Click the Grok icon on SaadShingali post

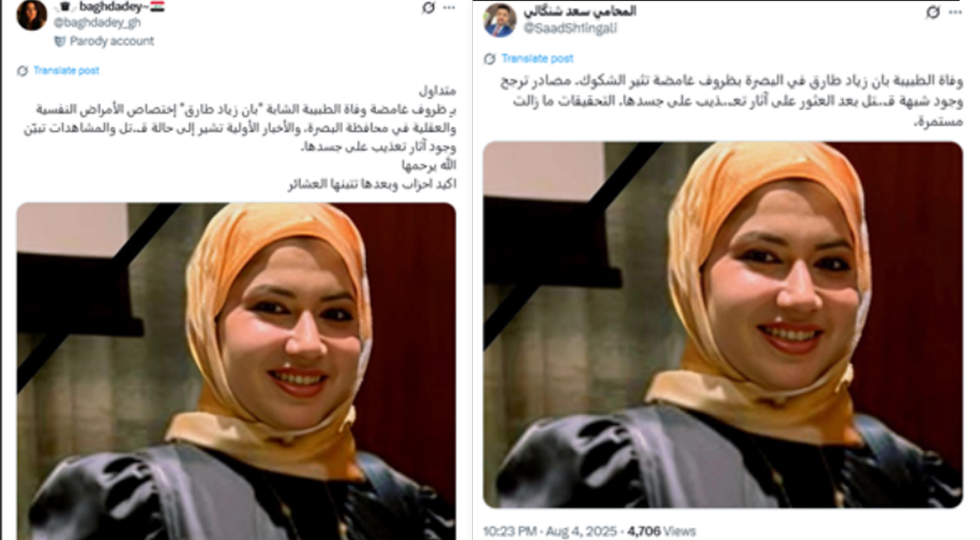(x=933, y=12)
